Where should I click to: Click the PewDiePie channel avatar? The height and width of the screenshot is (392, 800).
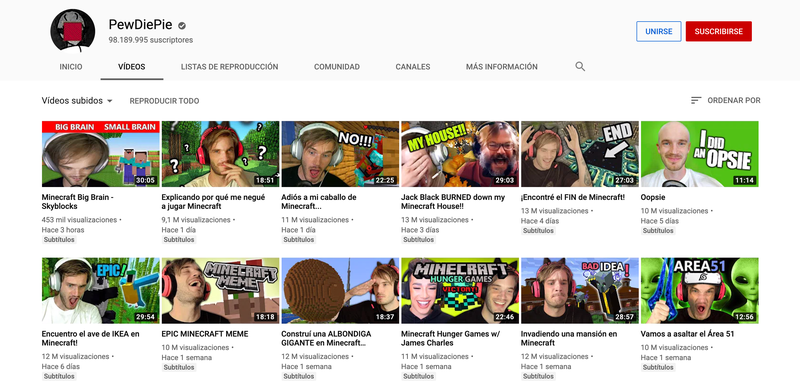click(72, 31)
